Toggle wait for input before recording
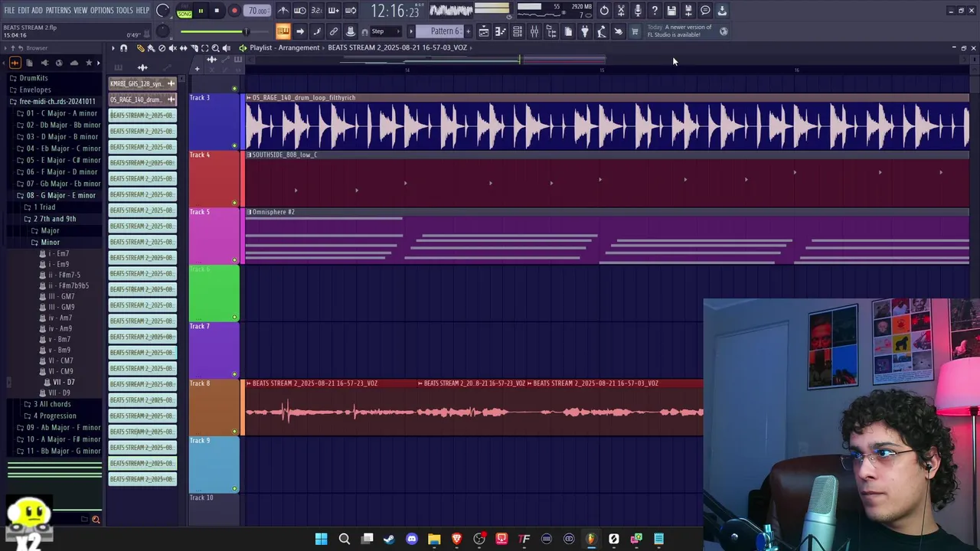This screenshot has height=551, width=980. tap(300, 11)
